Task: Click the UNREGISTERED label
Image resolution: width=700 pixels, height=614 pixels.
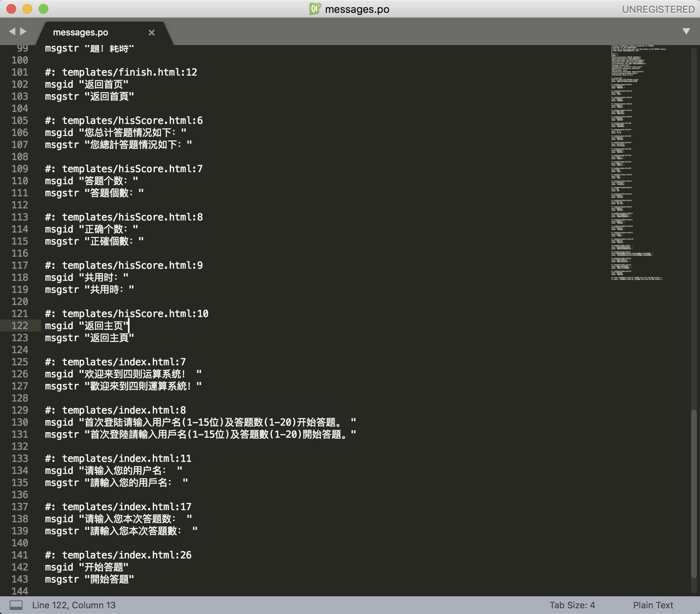Action: [x=658, y=9]
